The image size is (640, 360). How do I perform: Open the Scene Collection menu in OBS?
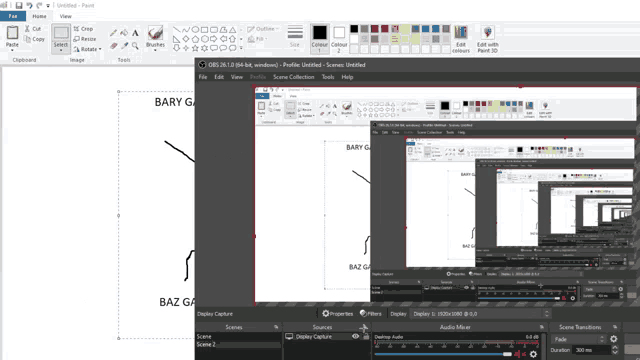click(293, 77)
